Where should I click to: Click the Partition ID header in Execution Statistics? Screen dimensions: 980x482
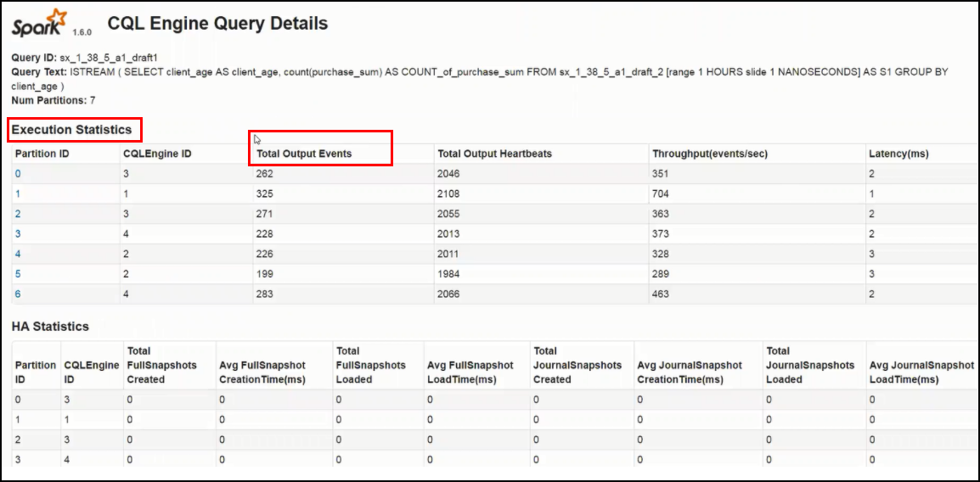[x=42, y=154]
